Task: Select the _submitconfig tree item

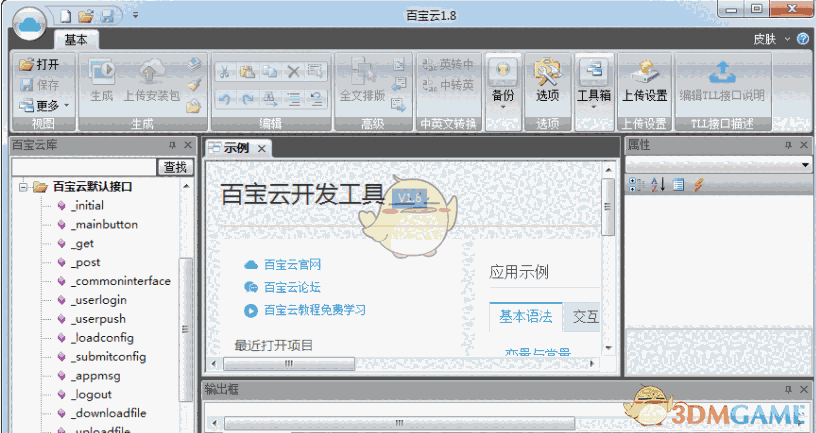Action: [109, 357]
